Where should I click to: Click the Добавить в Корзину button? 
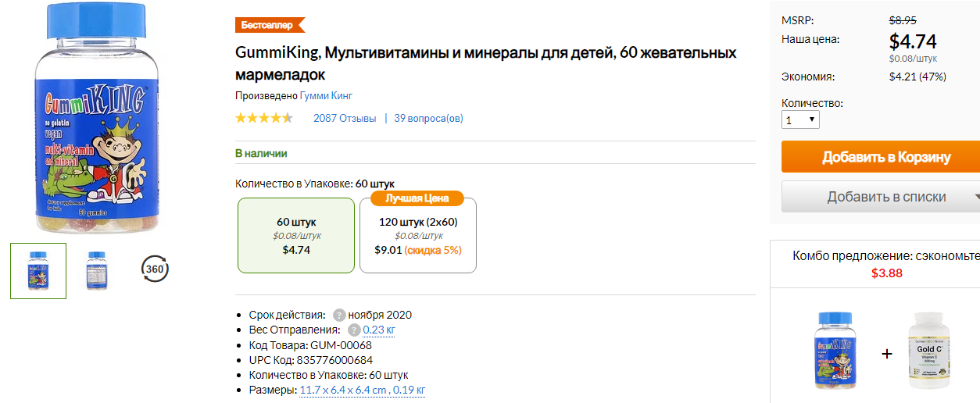pos(881,157)
